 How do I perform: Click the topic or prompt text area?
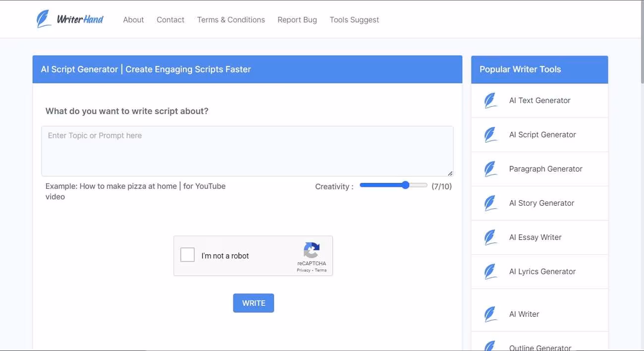(247, 151)
